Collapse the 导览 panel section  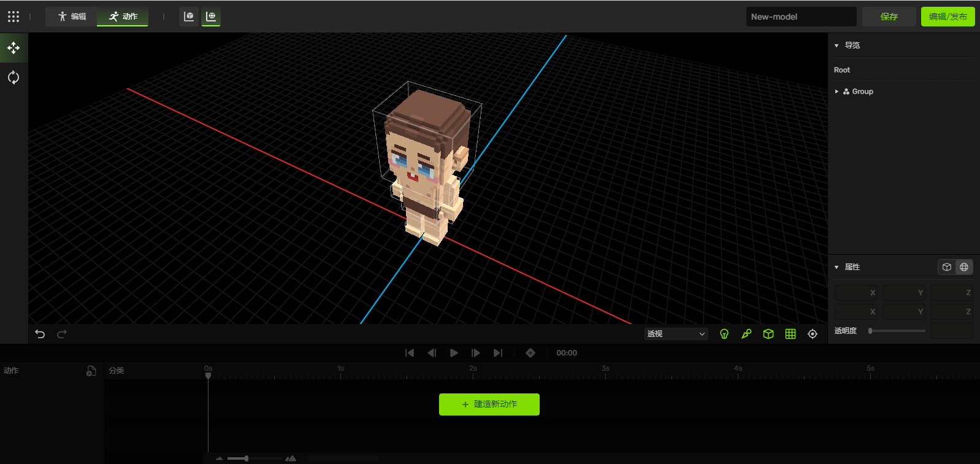tap(836, 45)
